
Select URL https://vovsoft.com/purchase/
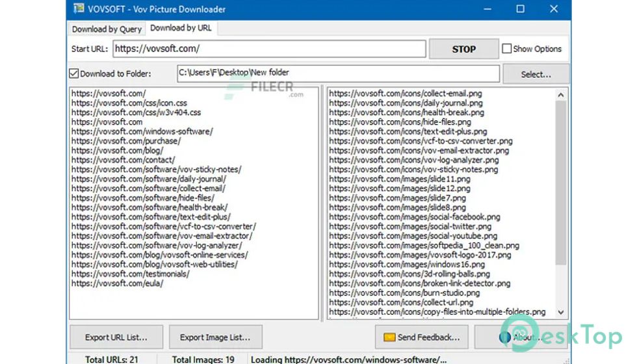coord(126,141)
